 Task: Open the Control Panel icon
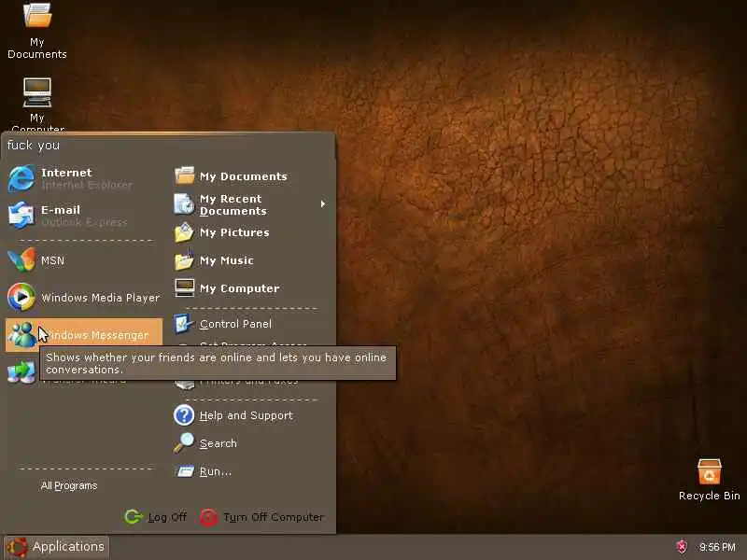tap(183, 324)
